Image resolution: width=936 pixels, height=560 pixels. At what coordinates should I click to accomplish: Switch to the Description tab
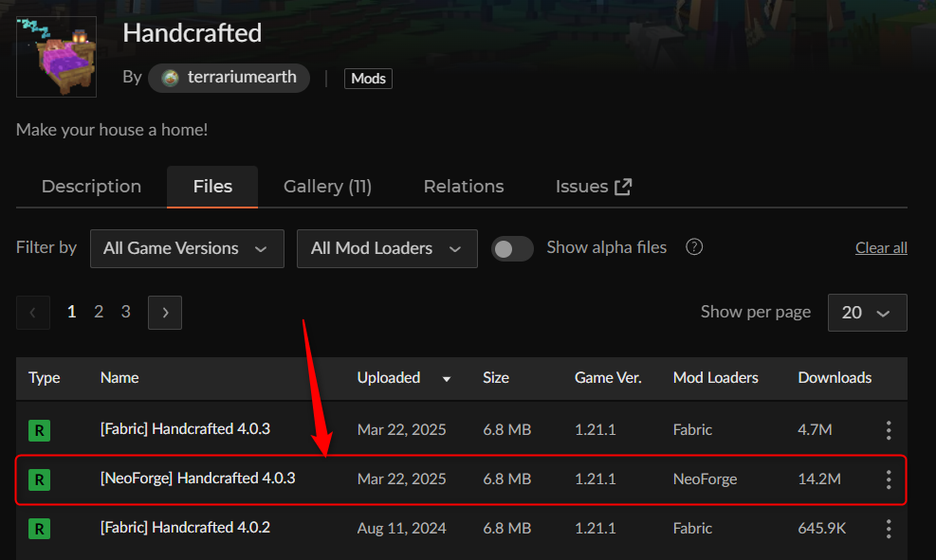tap(91, 187)
